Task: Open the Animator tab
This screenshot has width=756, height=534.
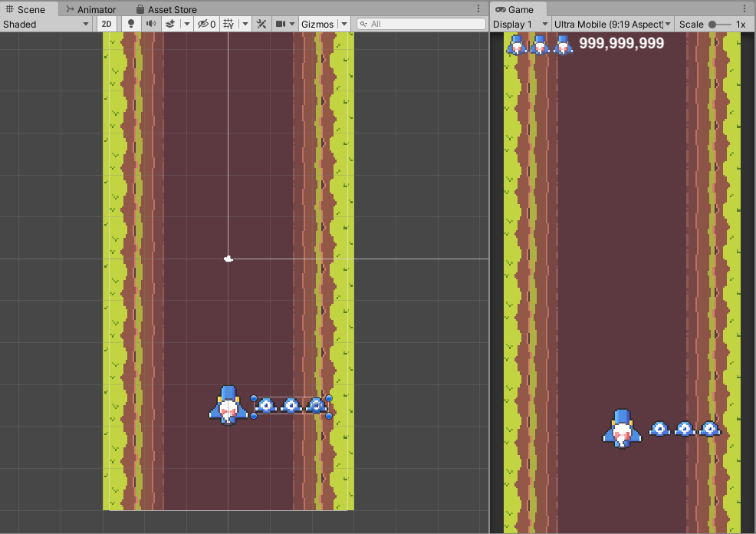Action: (x=91, y=10)
